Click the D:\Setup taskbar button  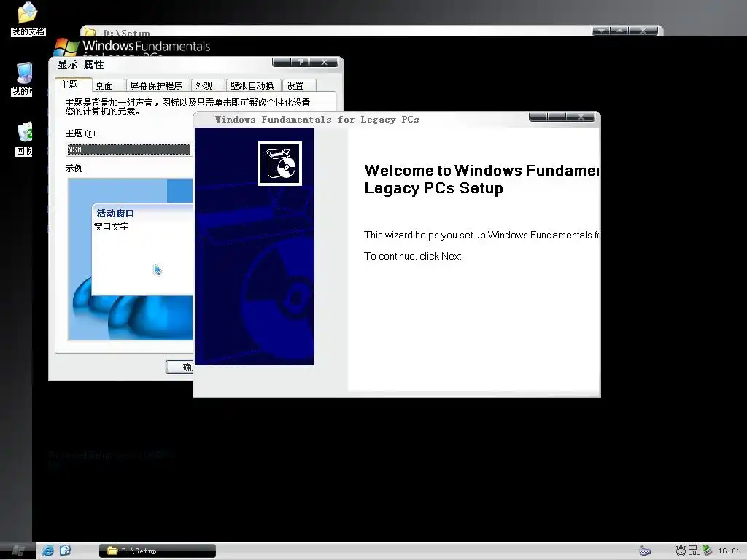click(x=158, y=551)
